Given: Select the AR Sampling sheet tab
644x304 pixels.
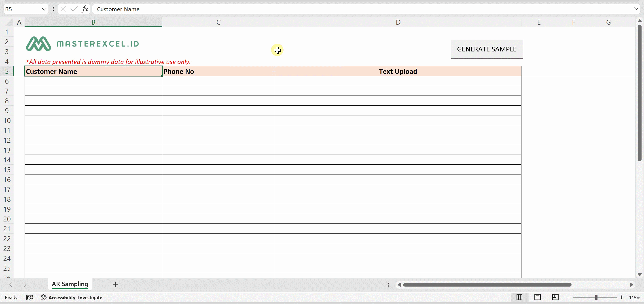Looking at the screenshot, I should (x=70, y=284).
